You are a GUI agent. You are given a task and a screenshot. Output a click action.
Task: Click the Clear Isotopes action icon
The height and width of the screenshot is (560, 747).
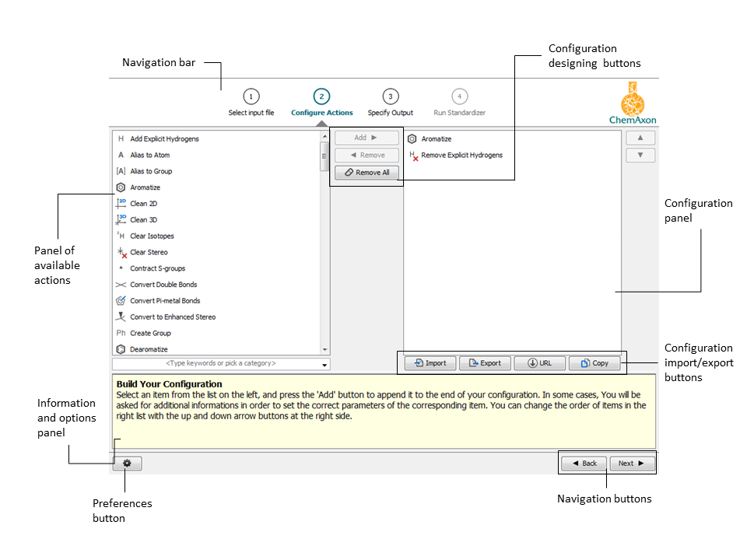(121, 236)
